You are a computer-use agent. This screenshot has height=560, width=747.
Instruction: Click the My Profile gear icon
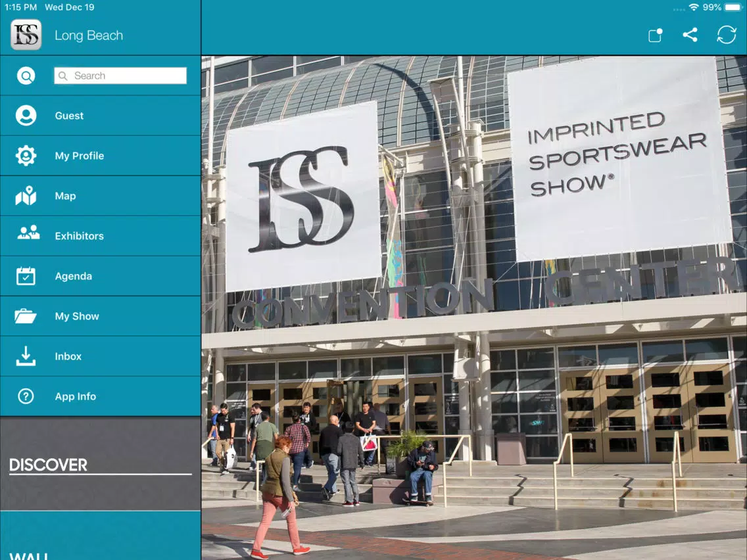tap(26, 156)
